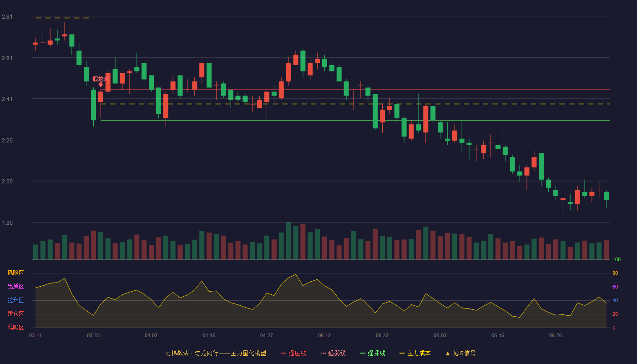Image resolution: width=637 pixels, height=364 pixels.
Task: Select the 建仓区 zone label
Action: [15, 314]
